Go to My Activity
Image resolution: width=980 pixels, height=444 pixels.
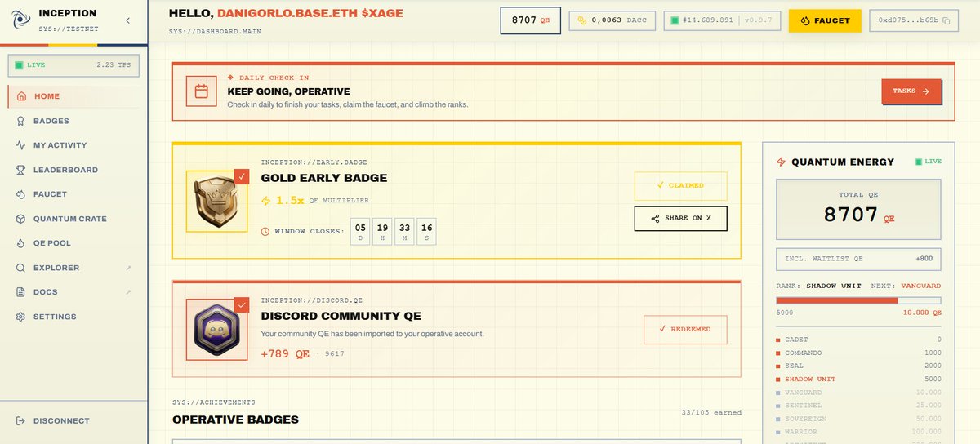point(74,145)
